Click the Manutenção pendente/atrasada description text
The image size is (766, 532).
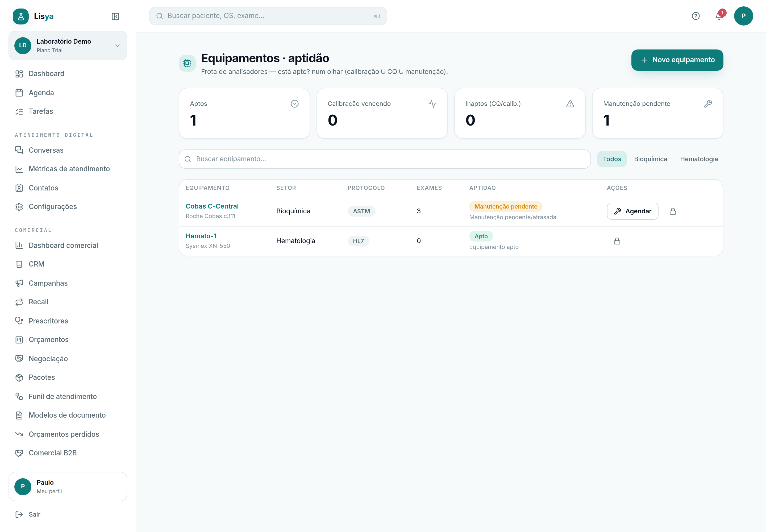(513, 217)
